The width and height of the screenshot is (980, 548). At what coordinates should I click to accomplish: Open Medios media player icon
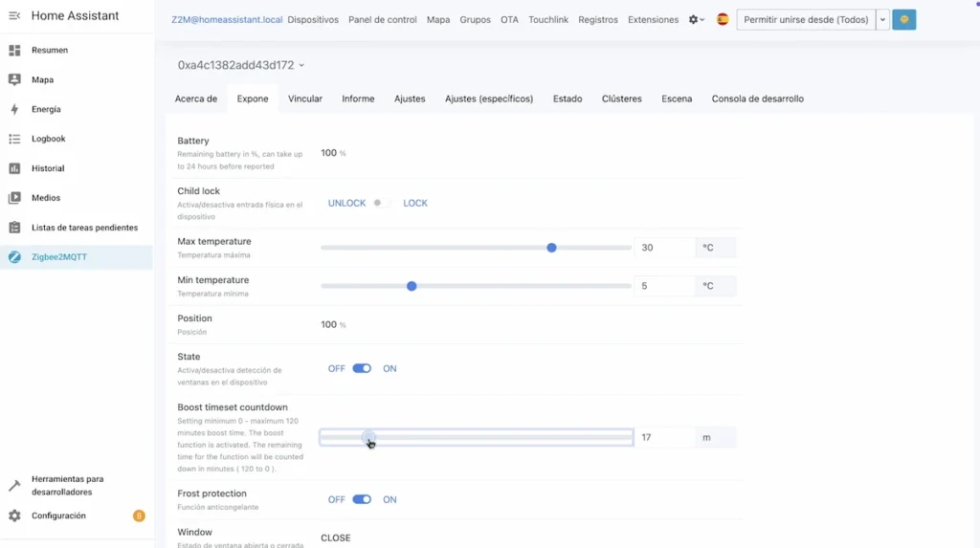pos(14,198)
